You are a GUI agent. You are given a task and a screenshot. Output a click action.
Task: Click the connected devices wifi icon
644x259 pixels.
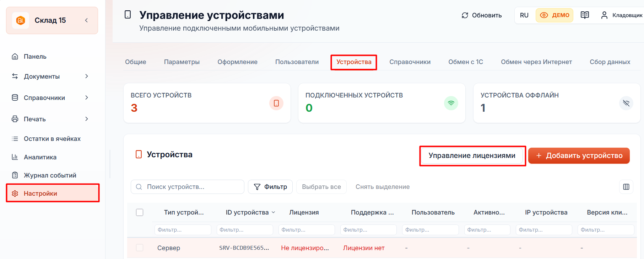[x=451, y=103]
